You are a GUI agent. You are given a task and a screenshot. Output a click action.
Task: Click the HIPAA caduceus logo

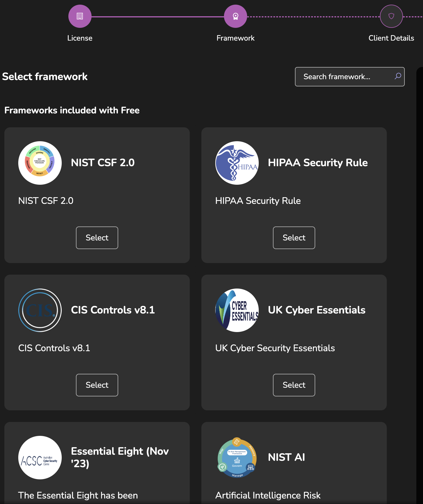click(x=237, y=163)
